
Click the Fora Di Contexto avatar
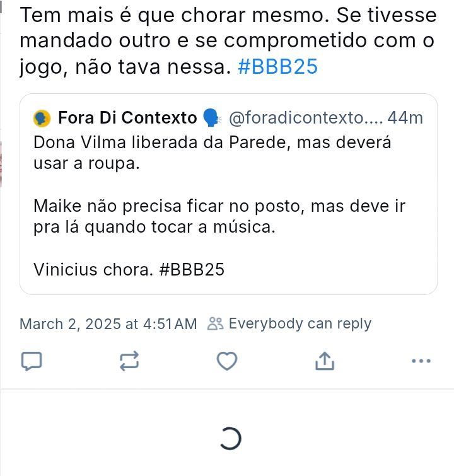coord(42,118)
